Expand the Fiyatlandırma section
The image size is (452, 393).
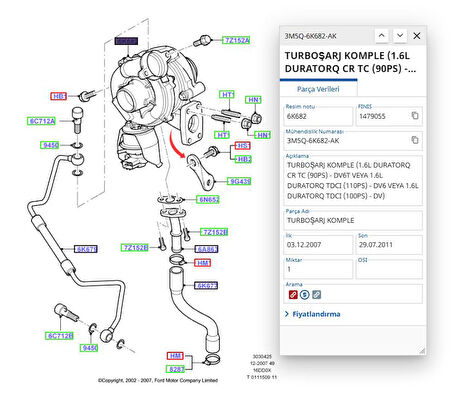pyautogui.click(x=313, y=314)
